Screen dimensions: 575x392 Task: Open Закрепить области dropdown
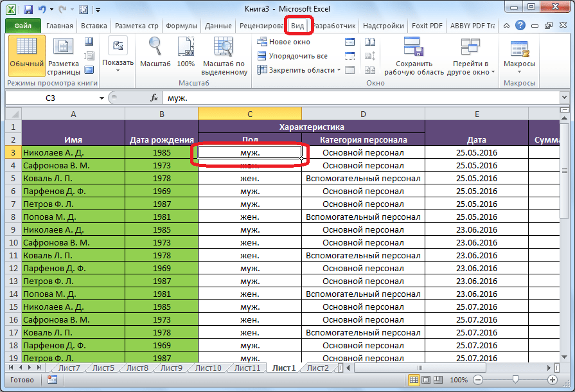point(301,70)
